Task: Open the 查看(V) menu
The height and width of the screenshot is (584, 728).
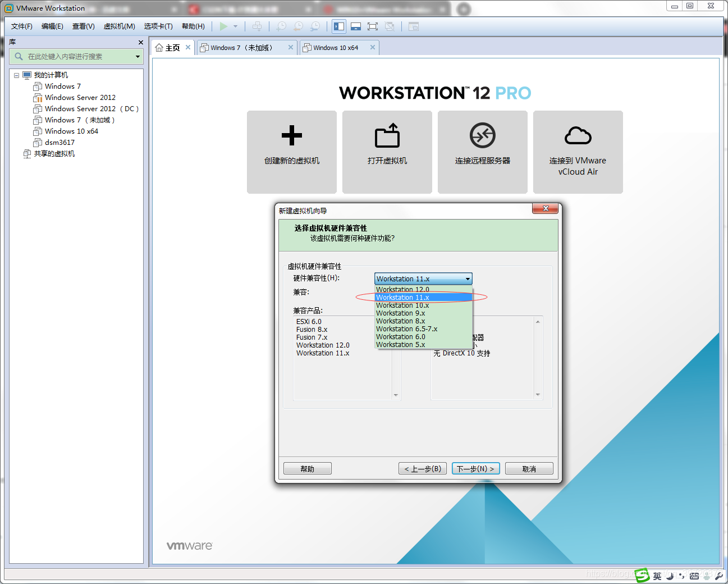Action: (83, 26)
